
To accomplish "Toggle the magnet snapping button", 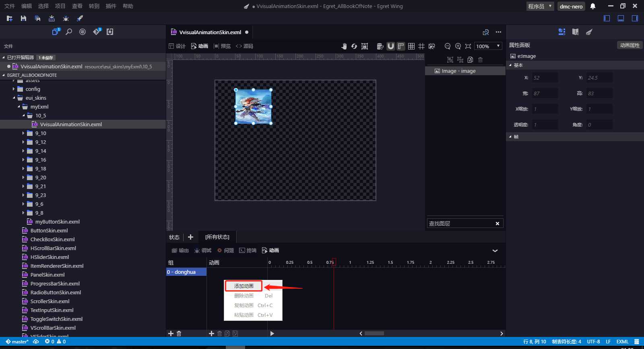I will (x=390, y=46).
